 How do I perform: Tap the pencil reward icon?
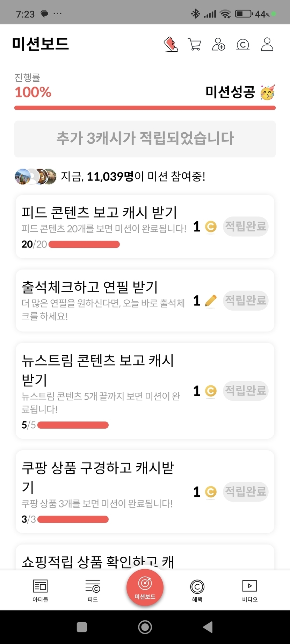[211, 301]
